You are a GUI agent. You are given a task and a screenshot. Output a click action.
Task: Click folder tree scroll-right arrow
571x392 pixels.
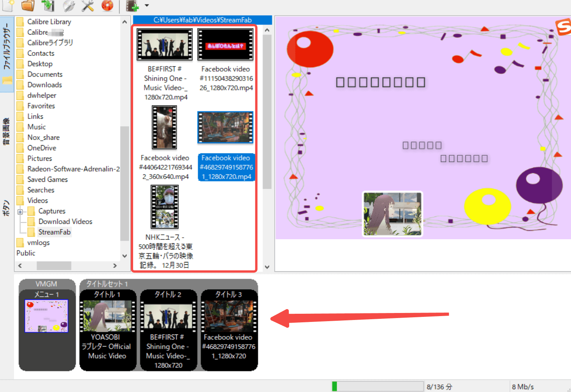pos(115,265)
